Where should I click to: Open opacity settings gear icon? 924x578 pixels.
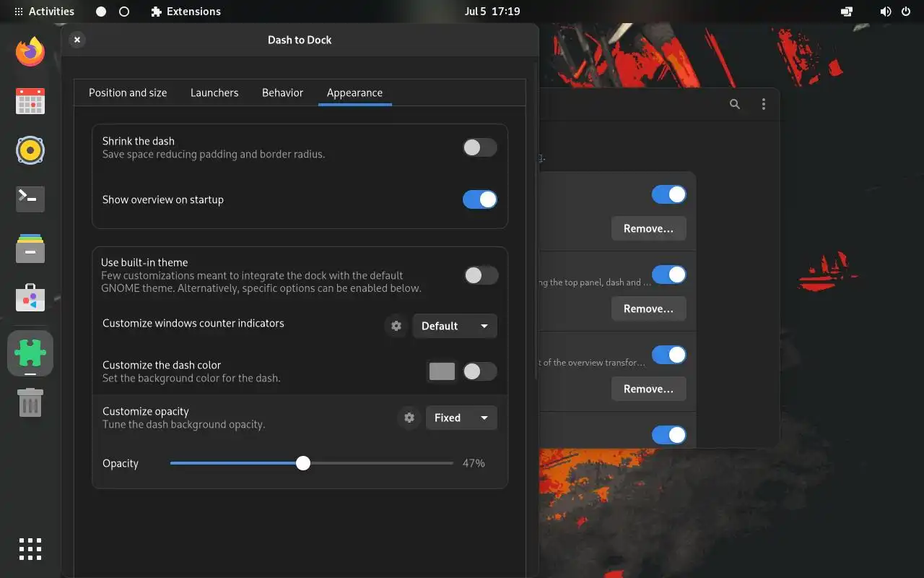pyautogui.click(x=409, y=418)
